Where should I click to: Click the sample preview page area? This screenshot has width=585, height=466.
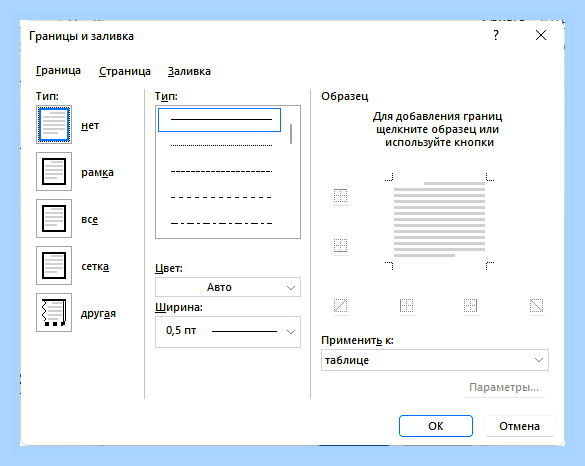439,220
